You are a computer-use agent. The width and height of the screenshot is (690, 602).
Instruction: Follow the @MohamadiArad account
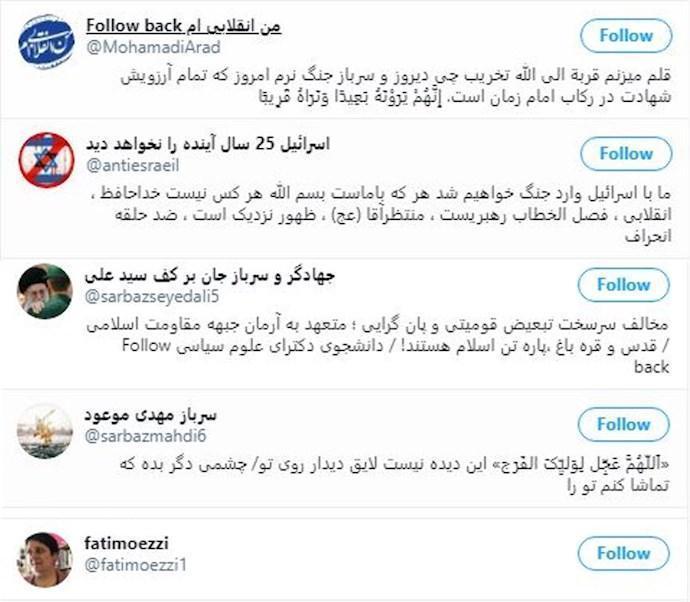tap(626, 36)
